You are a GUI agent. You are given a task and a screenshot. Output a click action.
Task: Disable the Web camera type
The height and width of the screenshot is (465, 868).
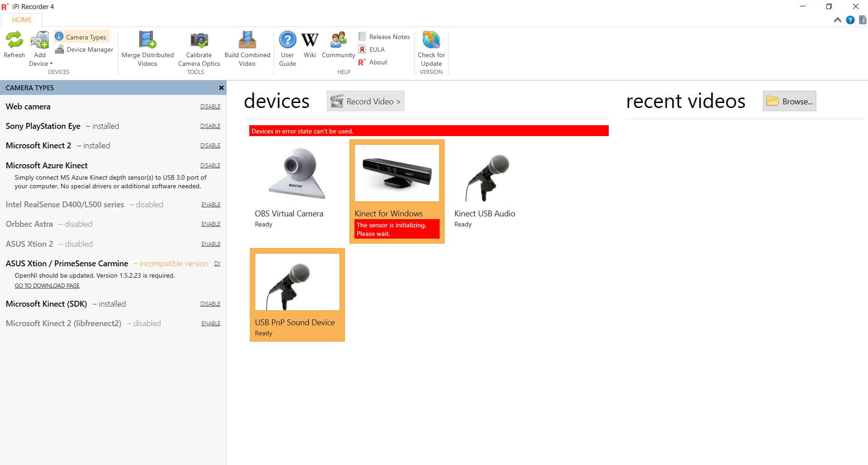pyautogui.click(x=210, y=107)
